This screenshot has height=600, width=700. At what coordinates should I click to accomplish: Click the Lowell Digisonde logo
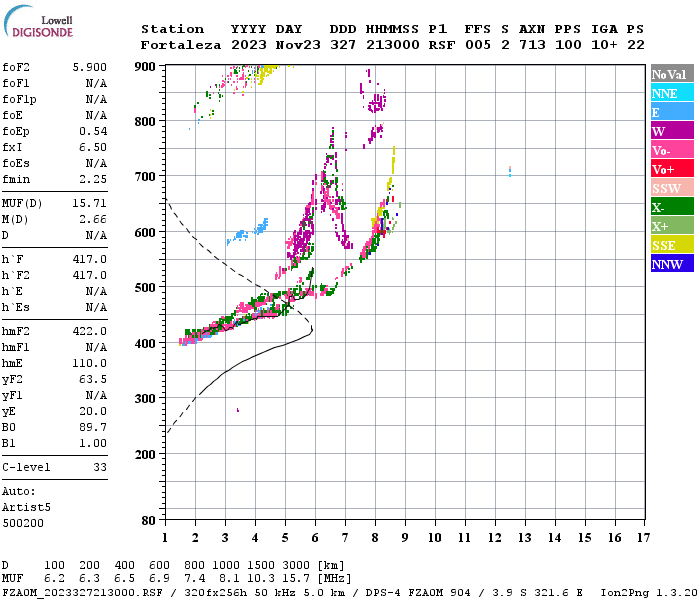click(38, 21)
